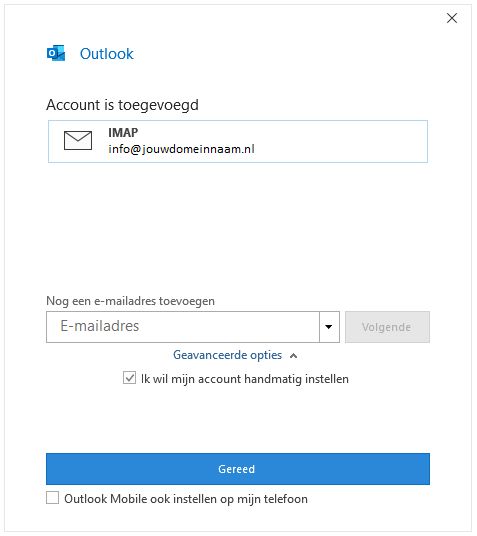The width and height of the screenshot is (477, 536).
Task: Click the 'Nog een e-mailadres toevoegen' label
Action: (x=130, y=301)
